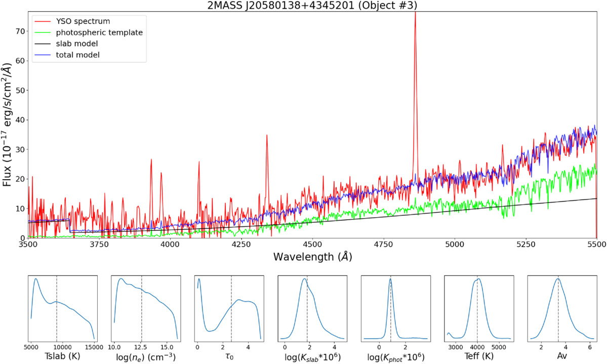Select the 'total model' legend label
607x364 pixels.
coord(78,55)
